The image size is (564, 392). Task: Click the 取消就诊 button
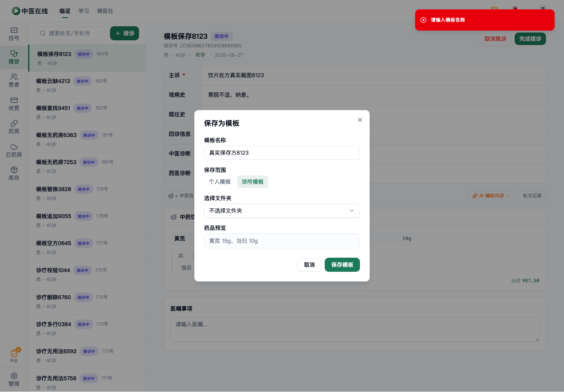(495, 39)
